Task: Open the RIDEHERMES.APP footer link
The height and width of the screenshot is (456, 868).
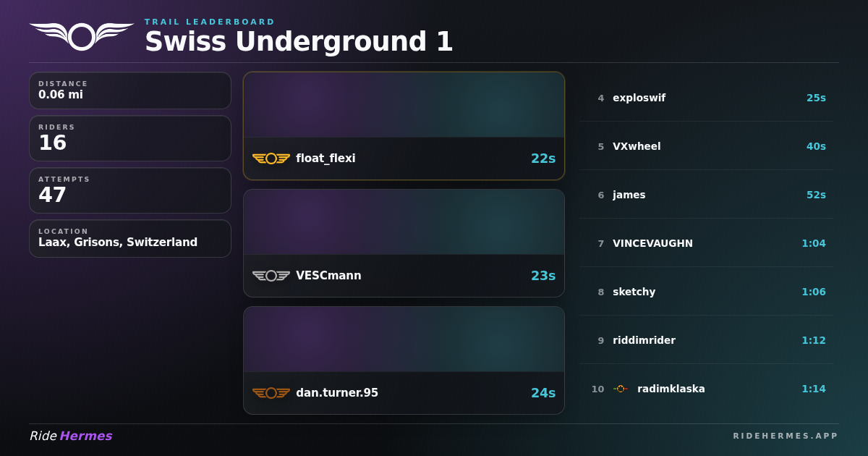Action: tap(786, 436)
